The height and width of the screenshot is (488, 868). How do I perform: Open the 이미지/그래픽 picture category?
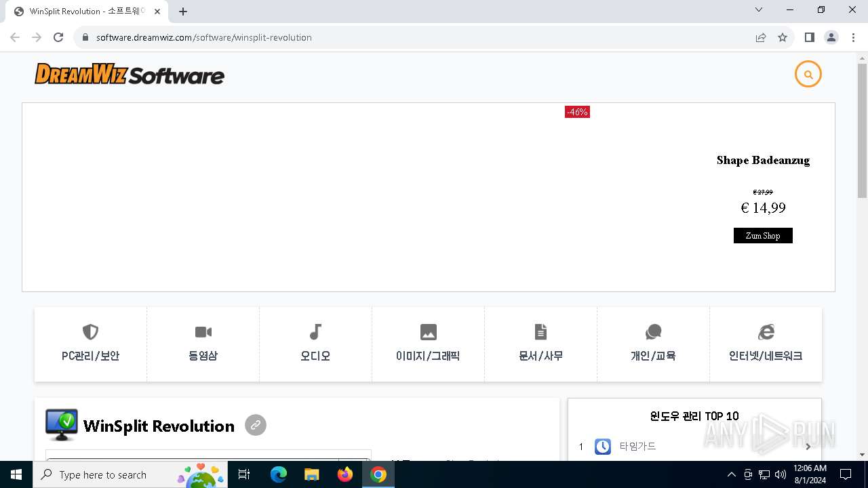pyautogui.click(x=428, y=344)
